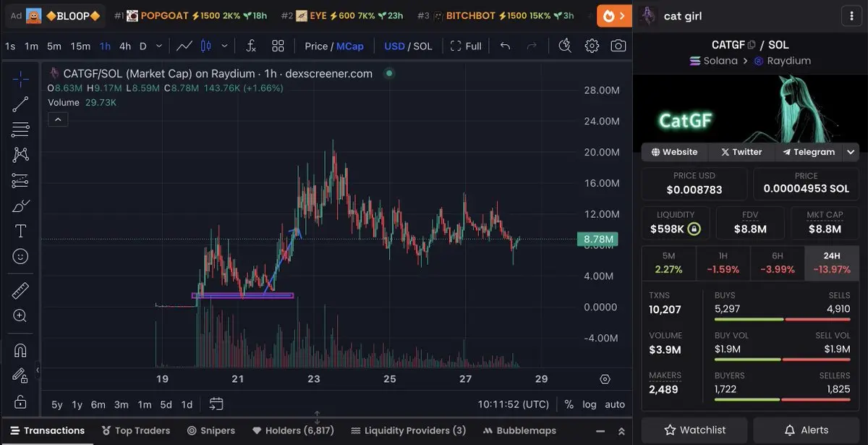Select the pattern drawing tool
Image resolution: width=868 pixels, height=445 pixels.
click(x=20, y=155)
